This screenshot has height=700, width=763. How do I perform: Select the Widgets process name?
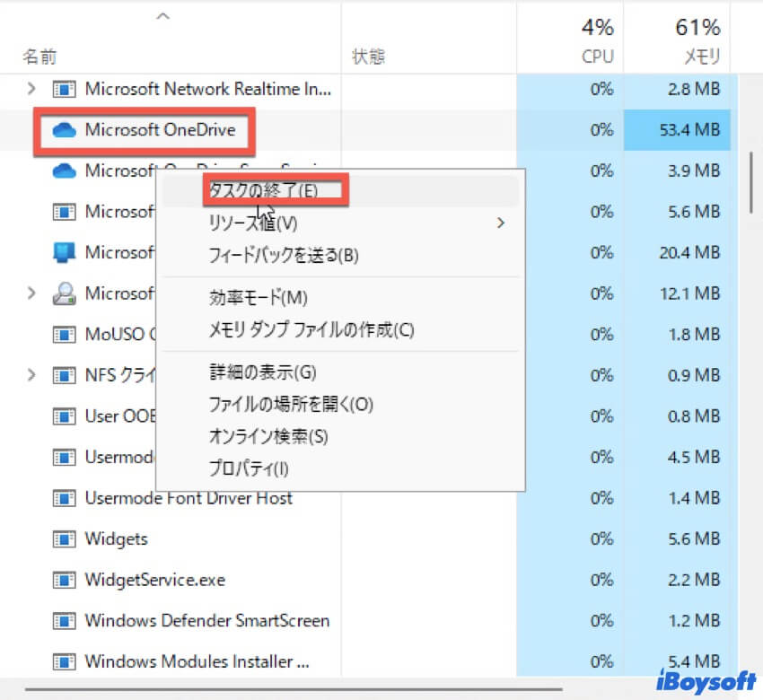point(117,539)
